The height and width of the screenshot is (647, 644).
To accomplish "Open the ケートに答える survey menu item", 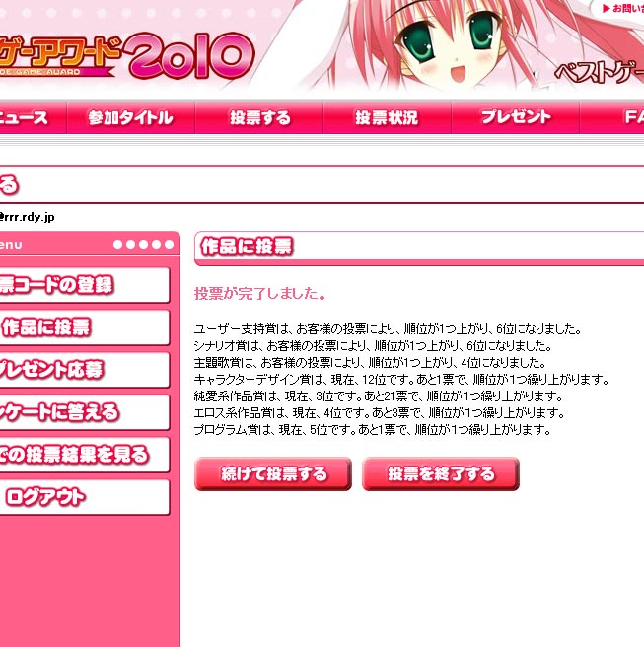I will point(84,412).
